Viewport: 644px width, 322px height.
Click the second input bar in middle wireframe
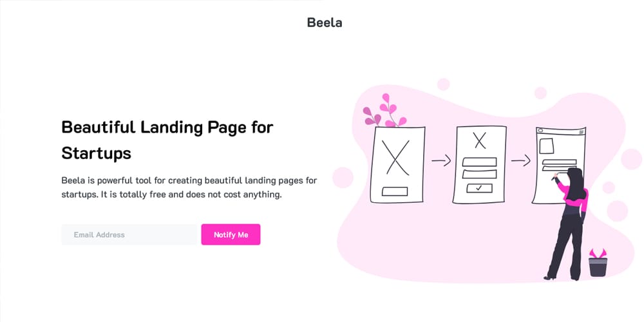click(479, 174)
